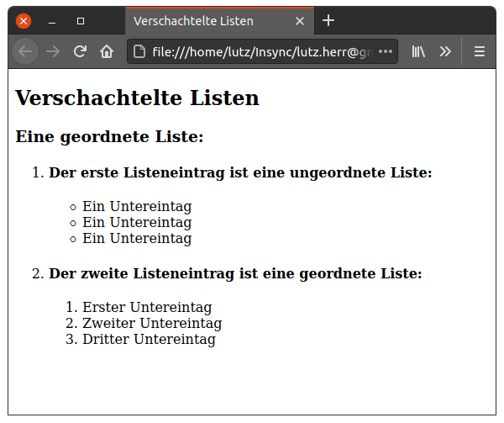Image resolution: width=504 pixels, height=423 pixels.
Task: Close the Verschachtelte Listen tab
Action: [x=300, y=21]
